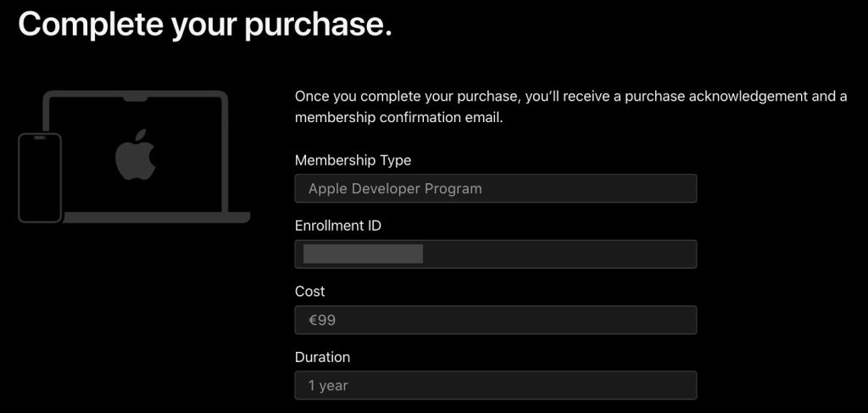The height and width of the screenshot is (413, 868).
Task: Click the "Membership Type" label
Action: click(353, 160)
